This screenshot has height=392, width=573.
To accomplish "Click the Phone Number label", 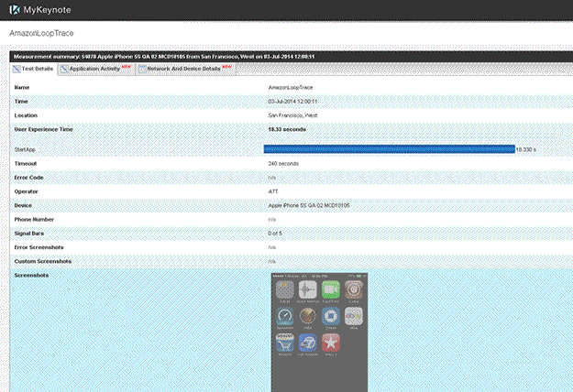I will [34, 220].
